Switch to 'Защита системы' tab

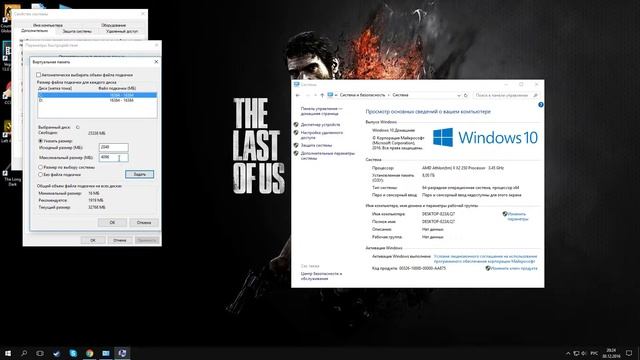[x=77, y=31]
